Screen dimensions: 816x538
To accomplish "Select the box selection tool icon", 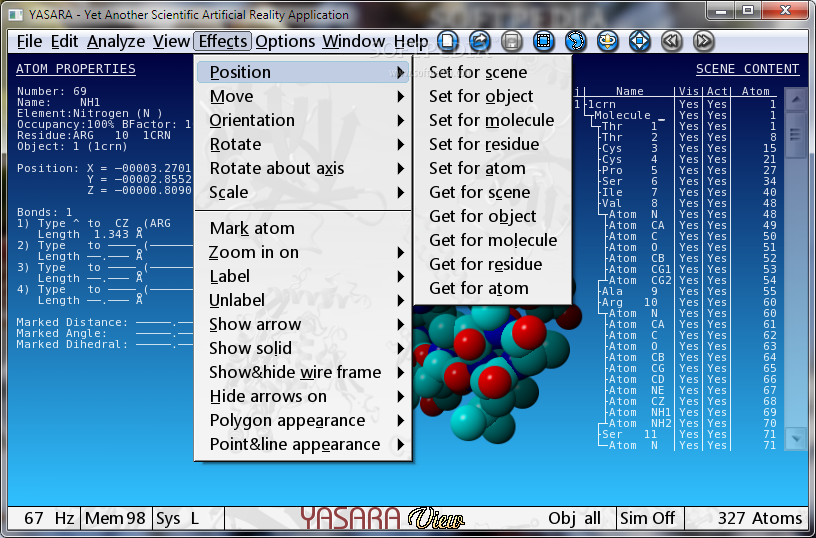I will point(544,41).
